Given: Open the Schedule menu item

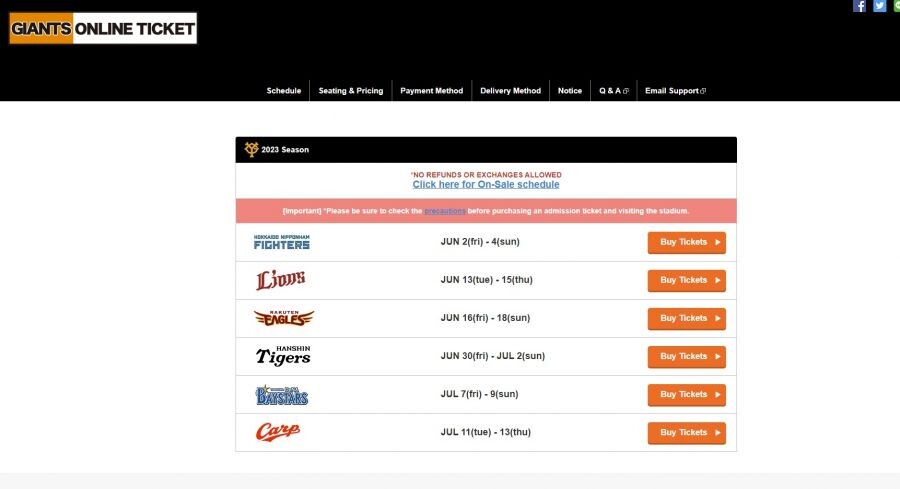Looking at the screenshot, I should pyautogui.click(x=284, y=91).
